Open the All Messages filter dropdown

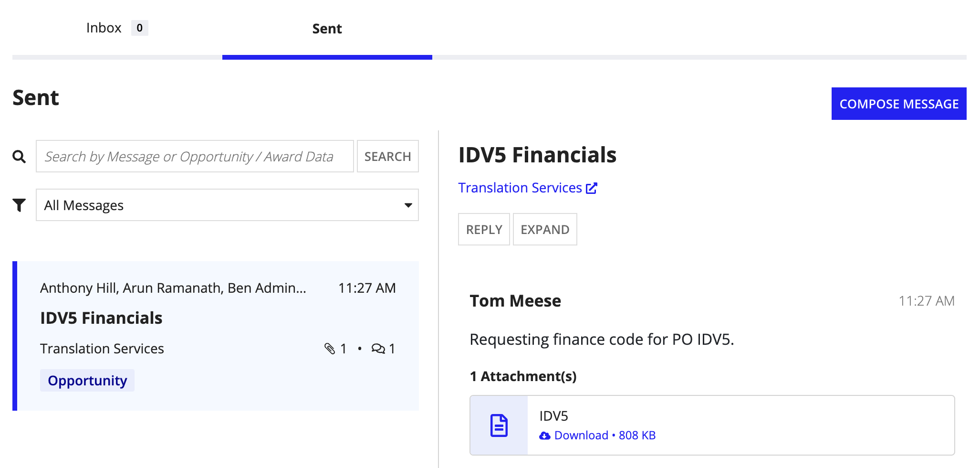227,205
